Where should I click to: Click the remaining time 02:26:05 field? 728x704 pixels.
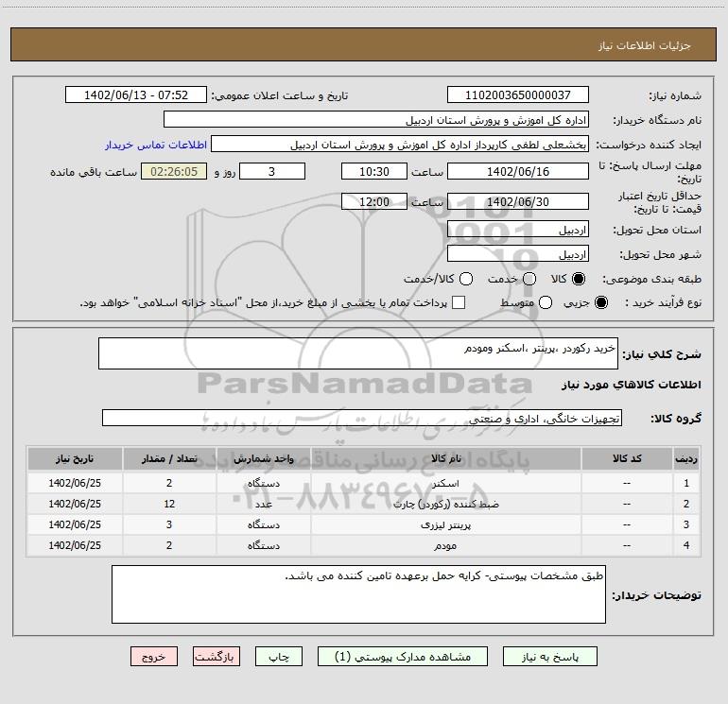coord(174,171)
